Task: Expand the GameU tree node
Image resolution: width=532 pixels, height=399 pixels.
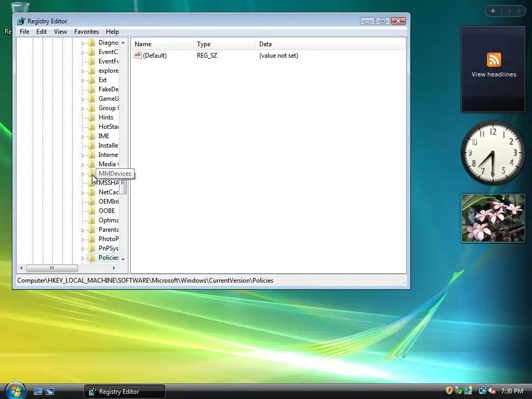Action: 83,99
